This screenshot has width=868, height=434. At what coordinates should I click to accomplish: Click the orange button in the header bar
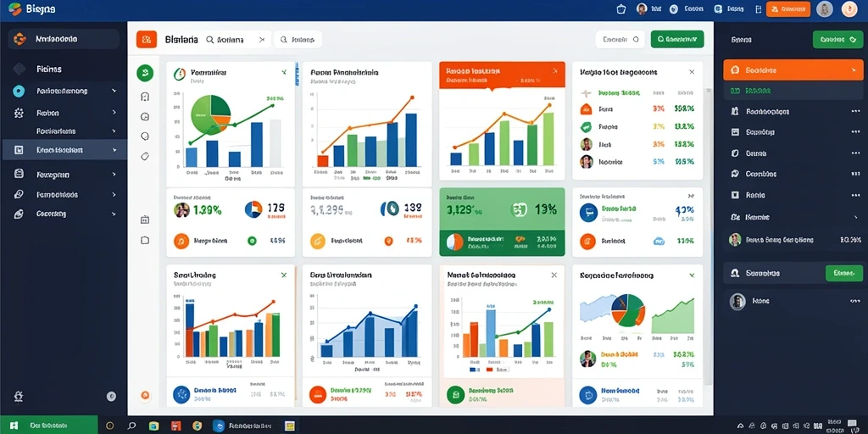tap(788, 8)
